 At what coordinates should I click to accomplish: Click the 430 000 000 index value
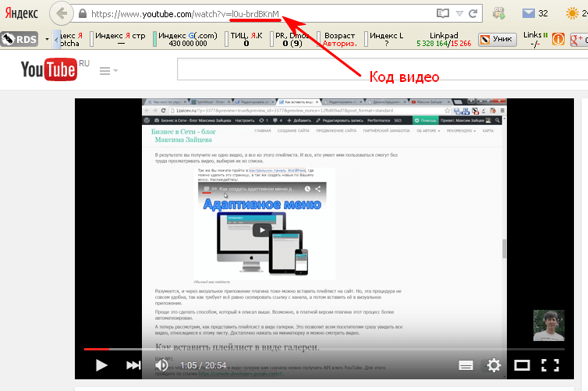coord(187,44)
